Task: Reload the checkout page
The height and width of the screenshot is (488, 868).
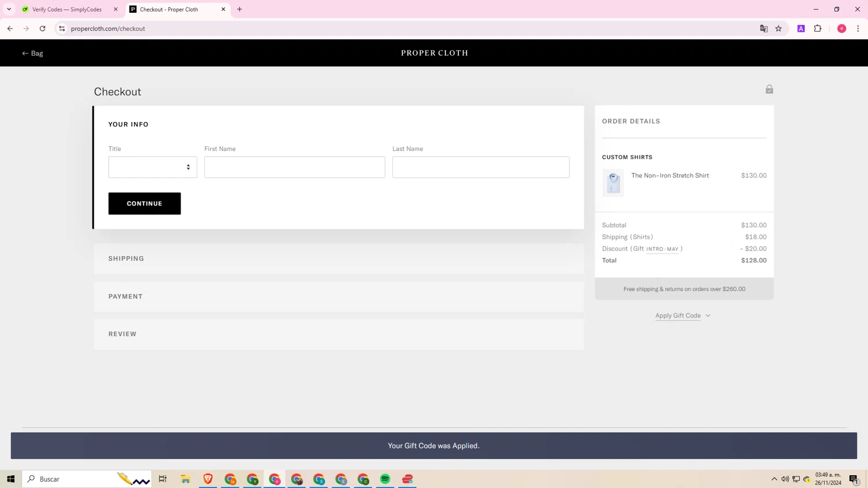Action: pyautogui.click(x=42, y=28)
